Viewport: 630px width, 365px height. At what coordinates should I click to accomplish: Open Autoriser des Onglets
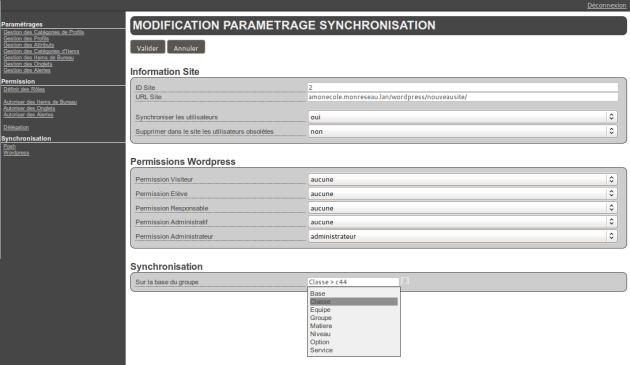pyautogui.click(x=29, y=108)
